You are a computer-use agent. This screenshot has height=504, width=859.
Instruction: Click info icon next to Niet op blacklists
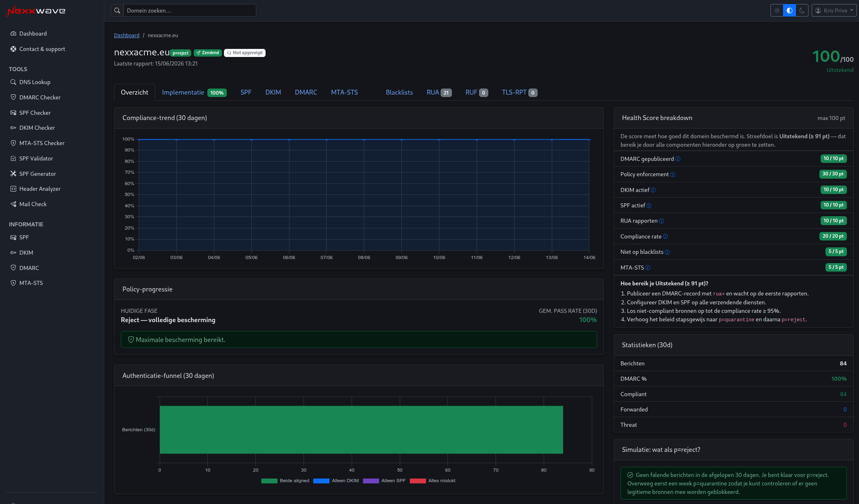click(667, 252)
